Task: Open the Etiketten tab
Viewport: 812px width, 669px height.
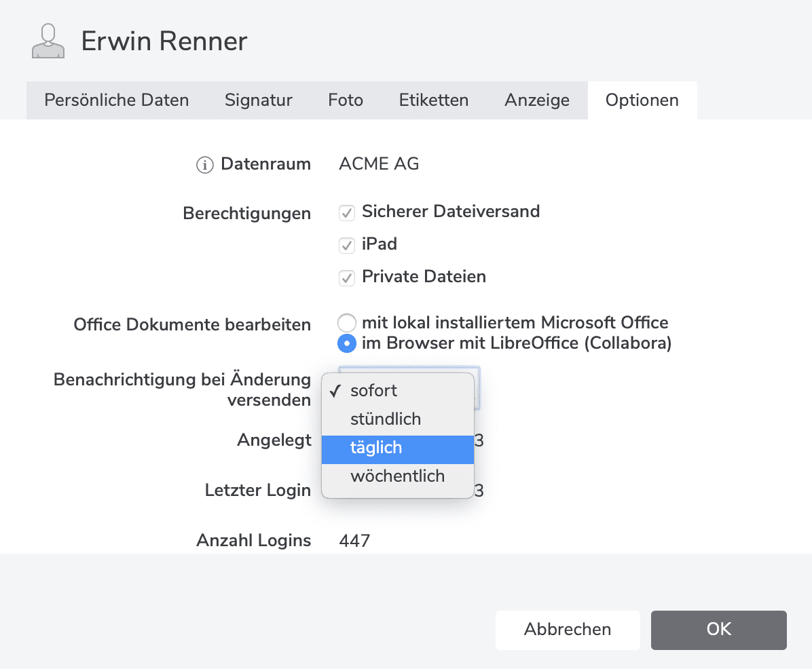Action: pos(434,100)
